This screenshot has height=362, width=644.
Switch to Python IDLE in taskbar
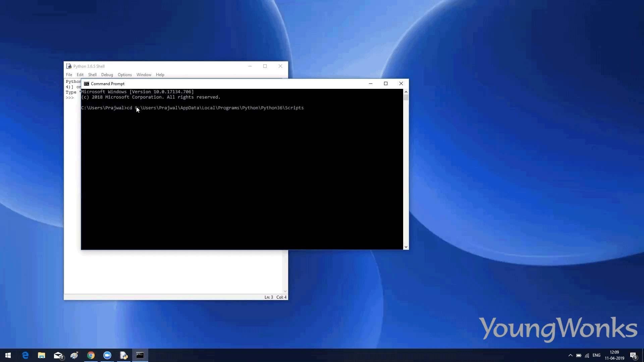pos(124,355)
